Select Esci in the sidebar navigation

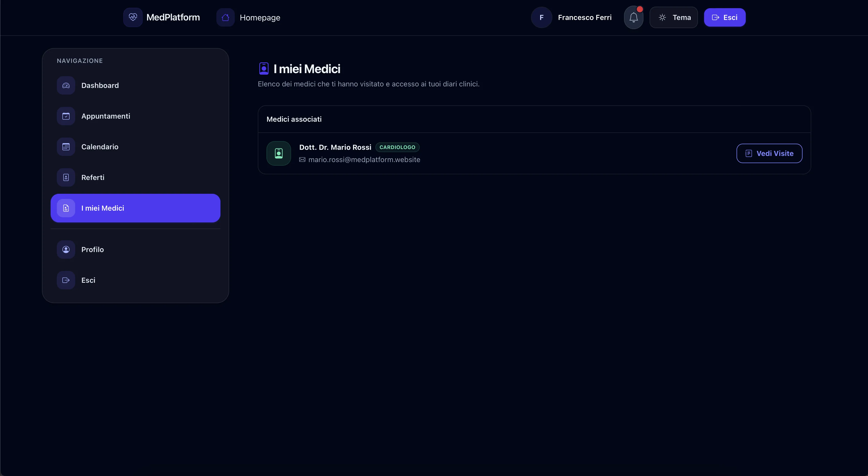136,280
